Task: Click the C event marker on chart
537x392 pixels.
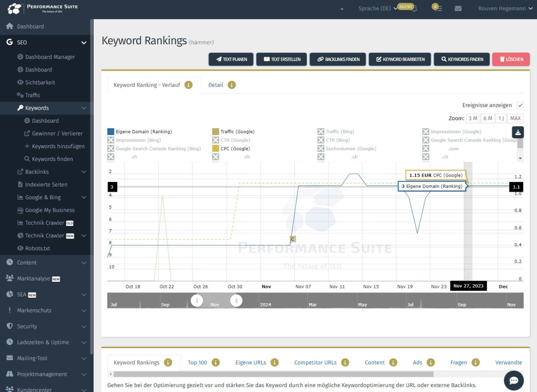Action: pyautogui.click(x=293, y=239)
